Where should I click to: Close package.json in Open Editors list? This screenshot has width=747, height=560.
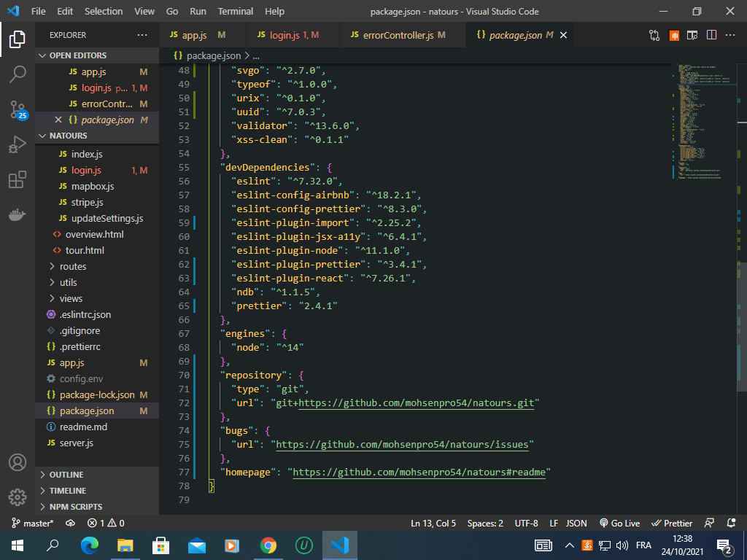pyautogui.click(x=58, y=120)
